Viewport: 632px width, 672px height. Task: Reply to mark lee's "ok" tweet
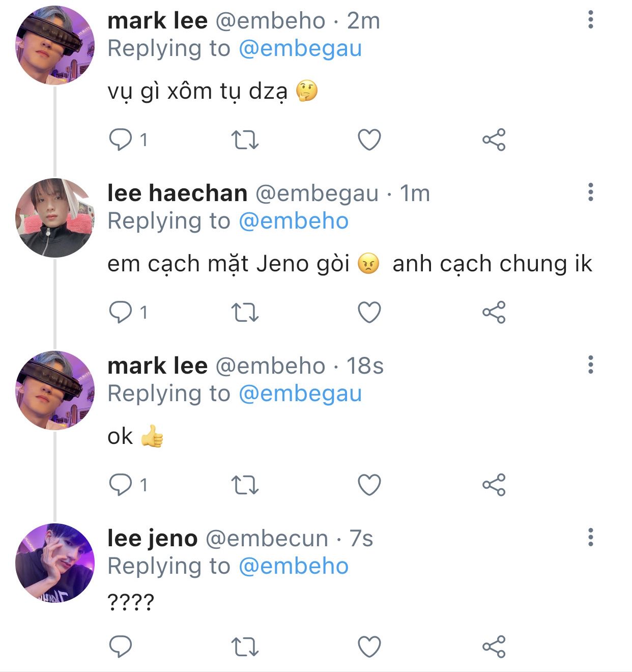coord(121,485)
